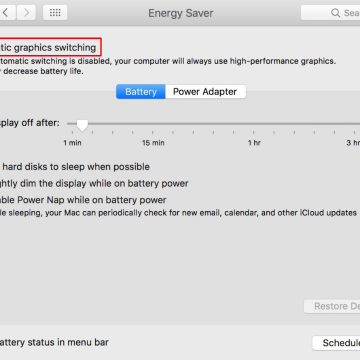Click the display off slider thumb
Viewport: 360px width, 360px height.
(x=82, y=125)
